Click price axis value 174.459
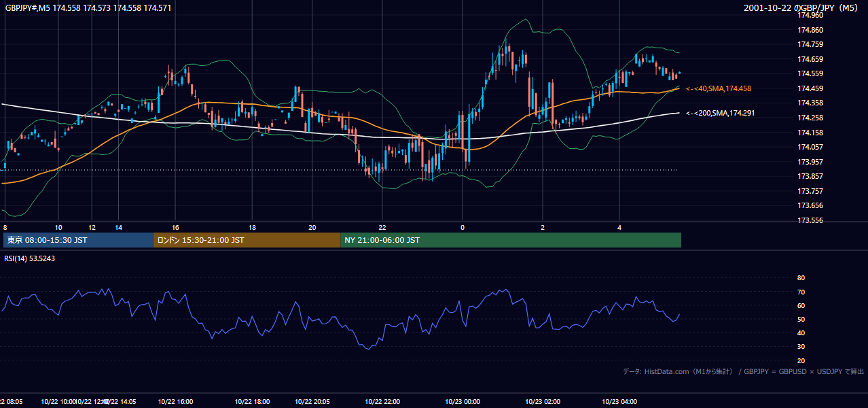868x408 pixels. pyautogui.click(x=810, y=88)
